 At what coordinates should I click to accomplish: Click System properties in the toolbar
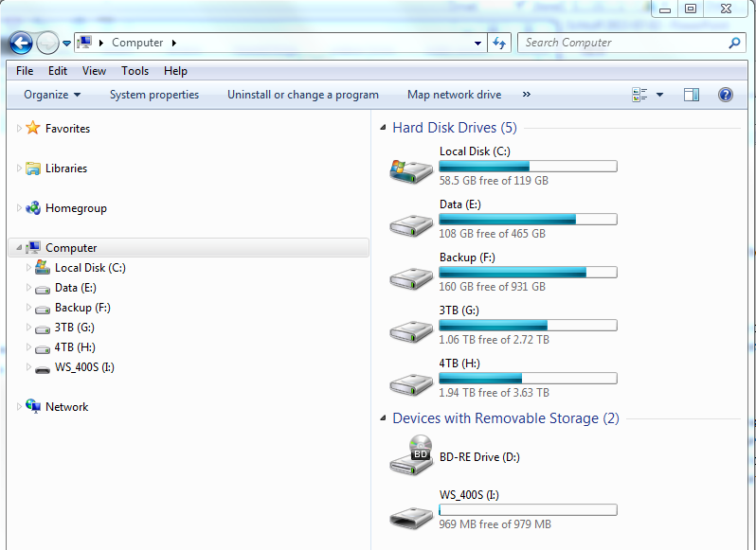[154, 95]
